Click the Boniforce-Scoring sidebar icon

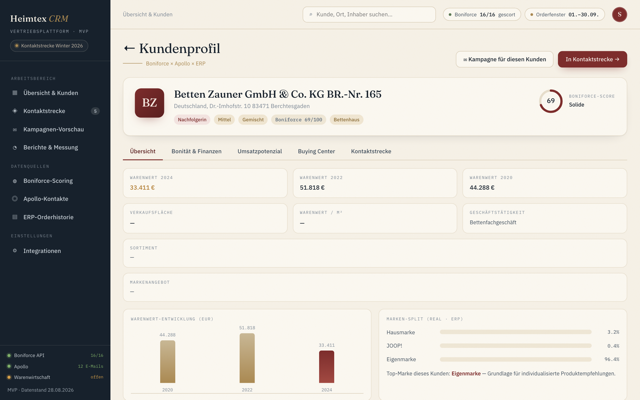[x=15, y=181]
